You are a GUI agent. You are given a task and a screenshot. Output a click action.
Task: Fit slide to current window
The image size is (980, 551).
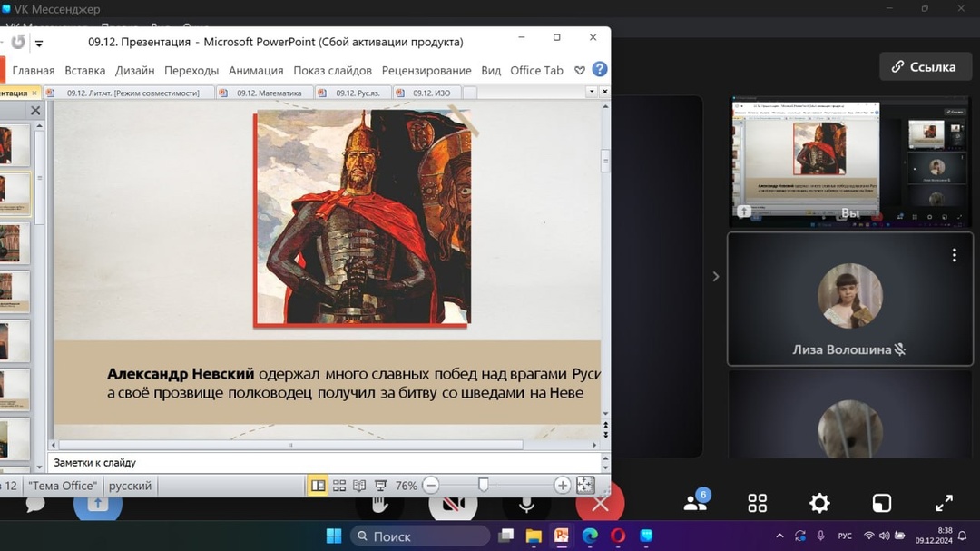[x=585, y=486]
